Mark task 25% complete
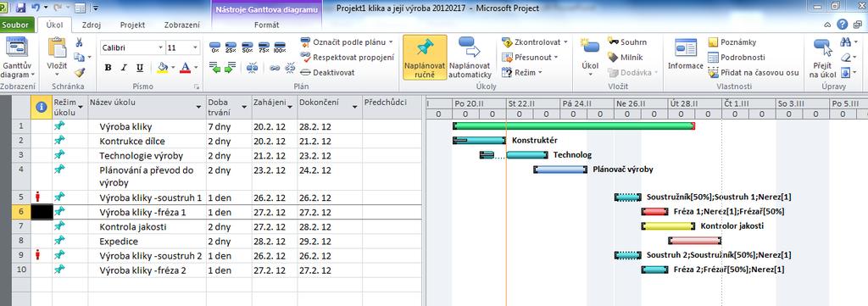Screen dimensions: 868x306 click(231, 47)
